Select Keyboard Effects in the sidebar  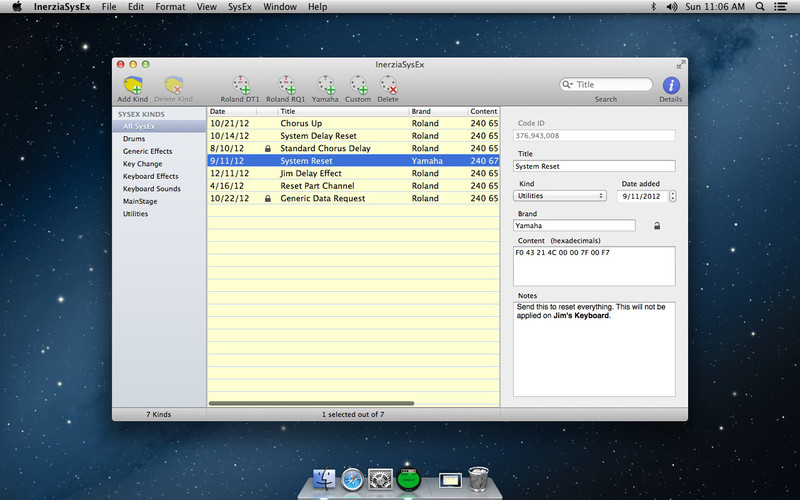(x=150, y=176)
